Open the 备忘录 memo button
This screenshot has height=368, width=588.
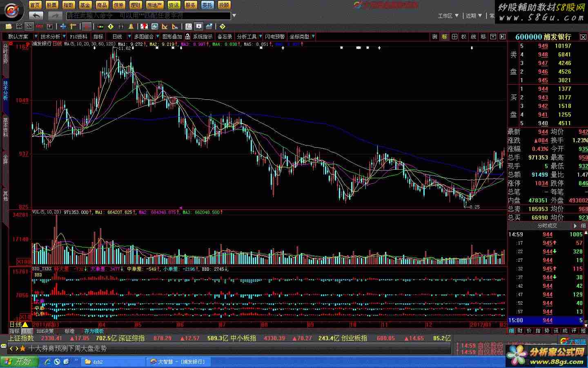(225, 37)
